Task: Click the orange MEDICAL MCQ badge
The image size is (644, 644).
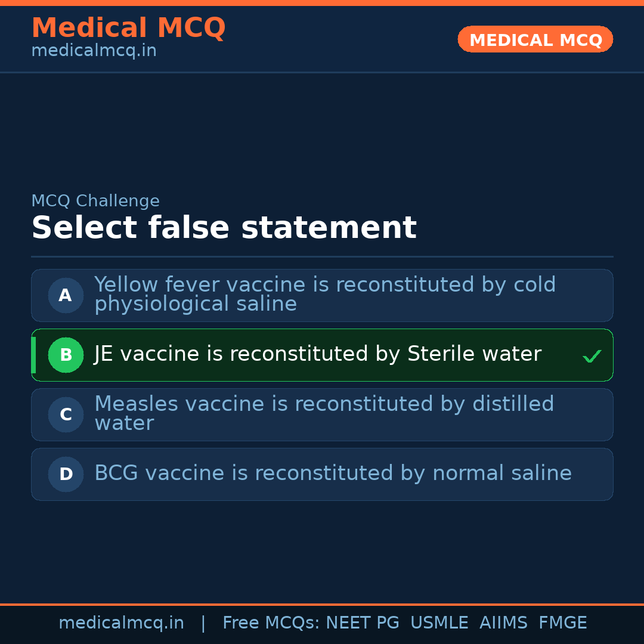Action: pyautogui.click(x=535, y=39)
